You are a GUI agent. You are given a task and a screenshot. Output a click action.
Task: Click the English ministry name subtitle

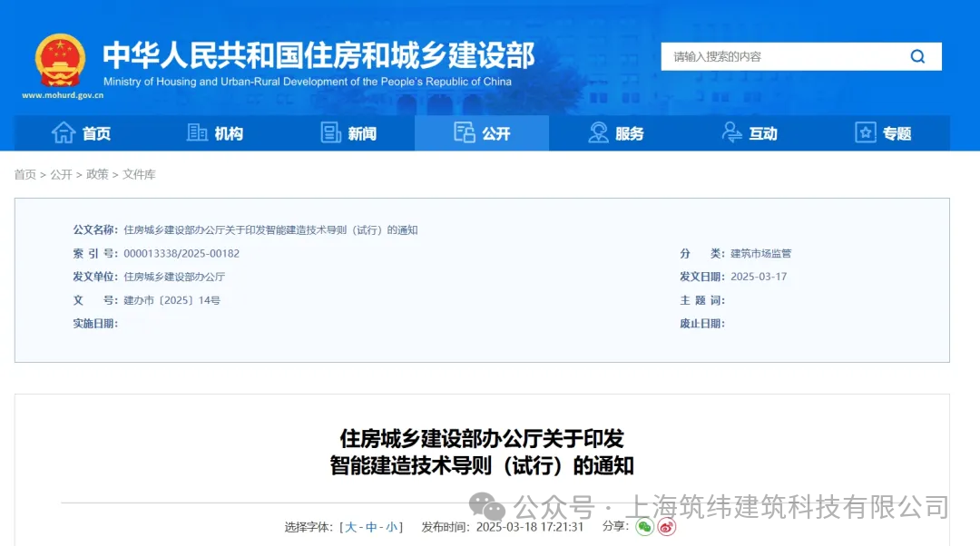pos(308,82)
